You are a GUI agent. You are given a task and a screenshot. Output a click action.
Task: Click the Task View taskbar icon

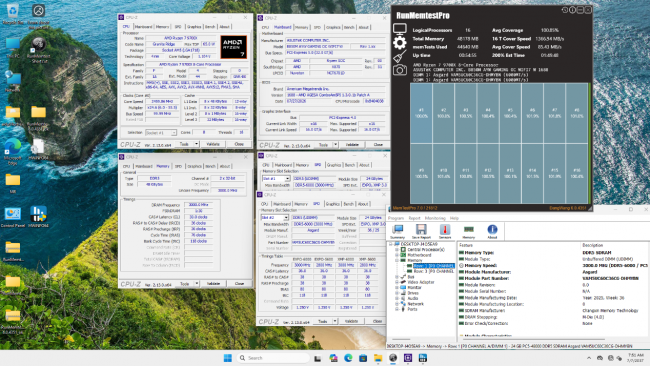[x=318, y=358]
